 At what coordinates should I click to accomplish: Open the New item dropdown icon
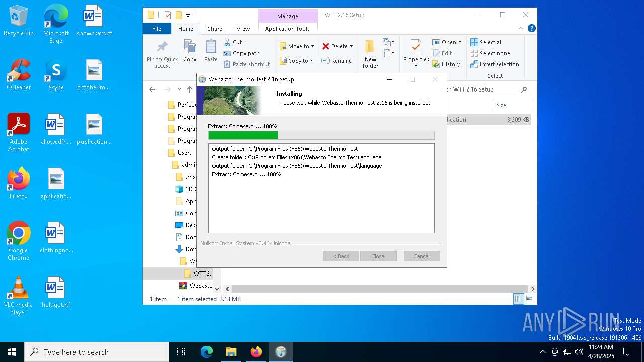point(388,42)
